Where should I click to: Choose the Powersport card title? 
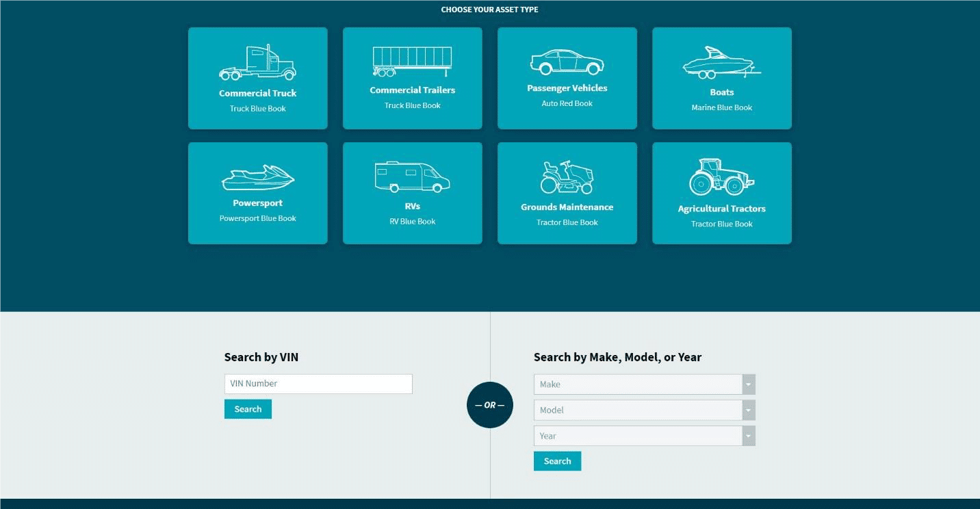(258, 203)
